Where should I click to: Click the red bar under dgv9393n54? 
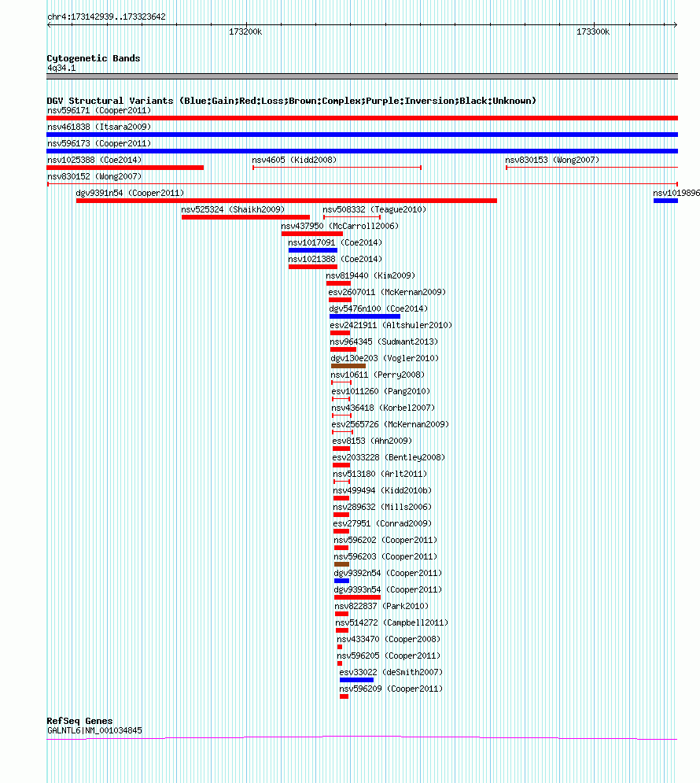point(357,597)
